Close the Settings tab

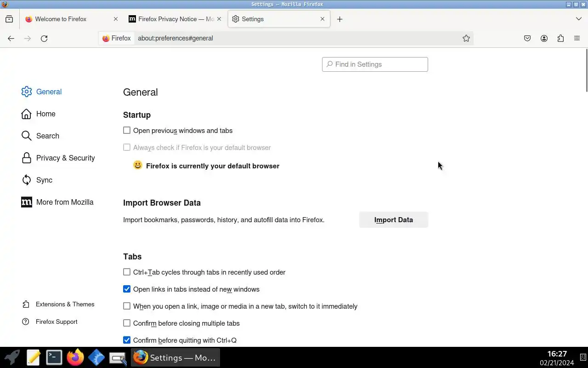[x=322, y=19]
